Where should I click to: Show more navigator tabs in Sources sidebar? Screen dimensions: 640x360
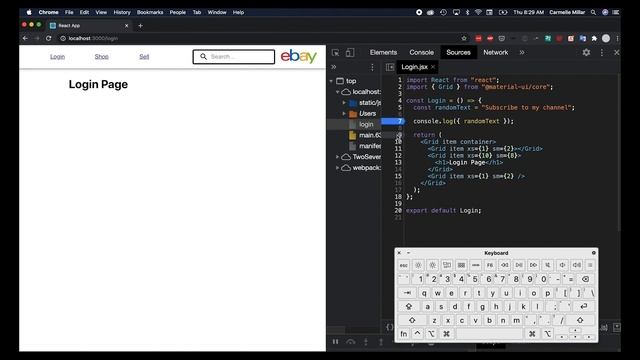[x=333, y=67]
